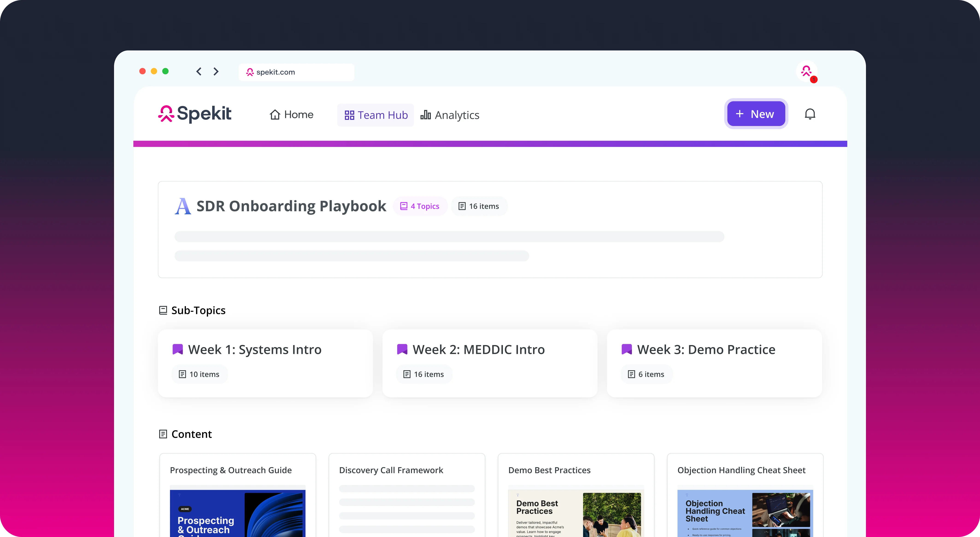Click the plus icon in New button
980x537 pixels.
739,114
